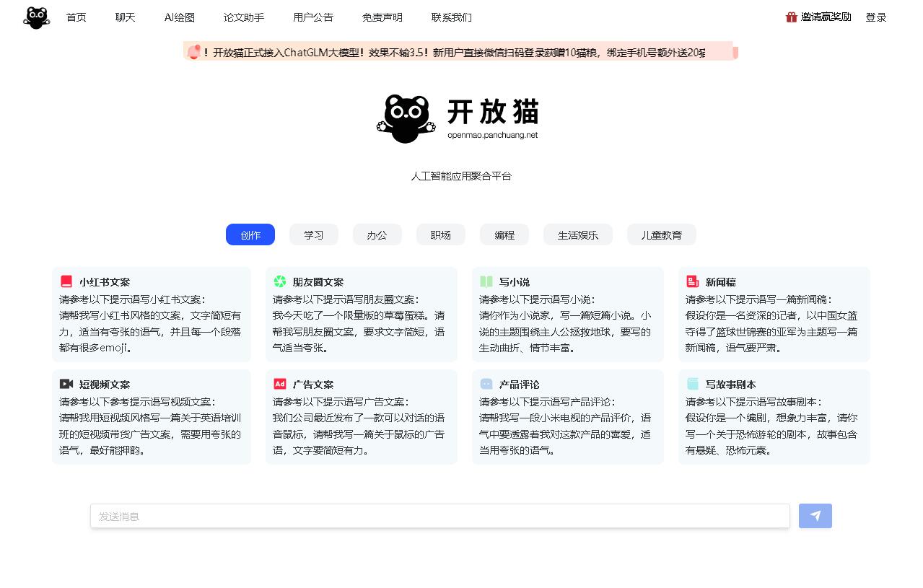Screen dimensions: 923x588
Task: Switch to the 编程 category tab
Action: 504,234
